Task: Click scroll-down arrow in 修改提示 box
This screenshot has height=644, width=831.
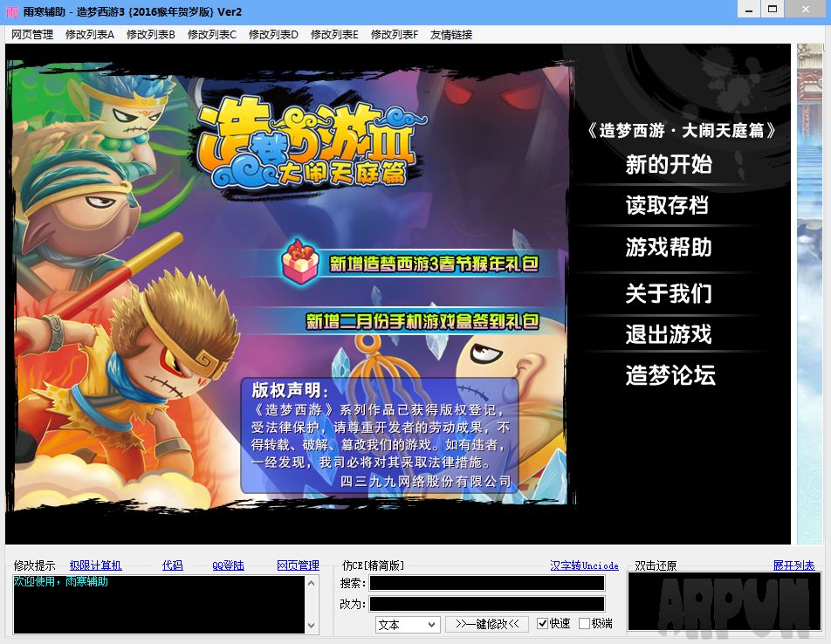Action: click(311, 626)
